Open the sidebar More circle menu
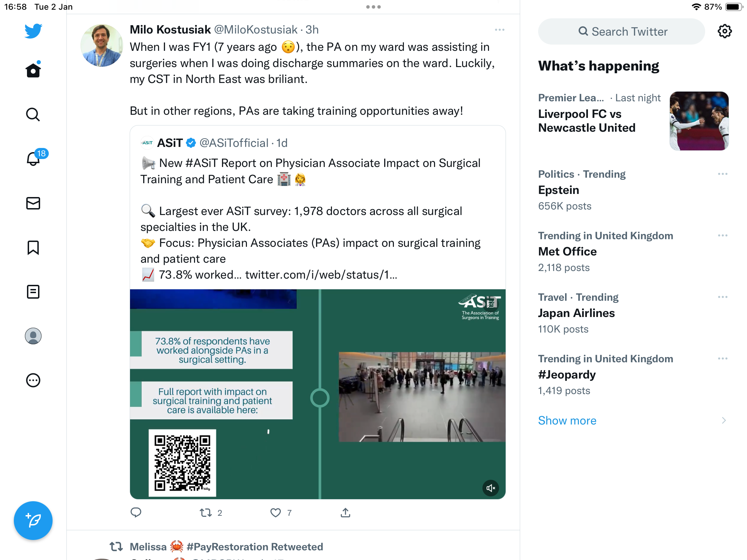Image resolution: width=747 pixels, height=560 pixels. click(x=33, y=380)
